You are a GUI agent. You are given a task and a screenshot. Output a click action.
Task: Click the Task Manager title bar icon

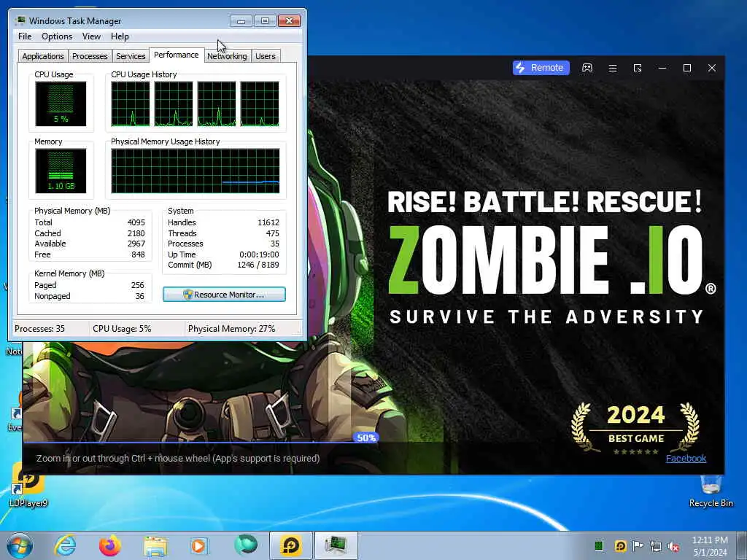tap(20, 20)
